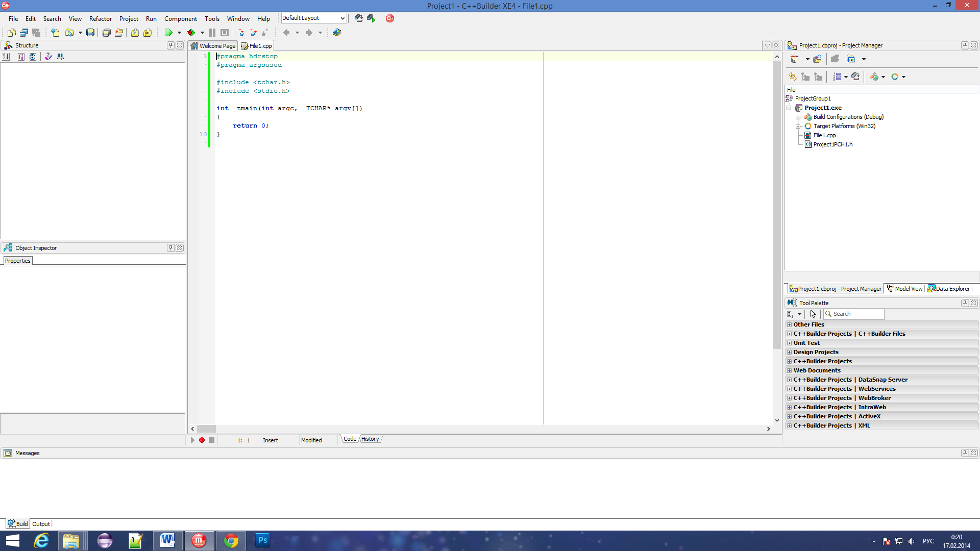The height and width of the screenshot is (551, 980).
Task: Select File1.cpp in the project tree
Action: 824,135
